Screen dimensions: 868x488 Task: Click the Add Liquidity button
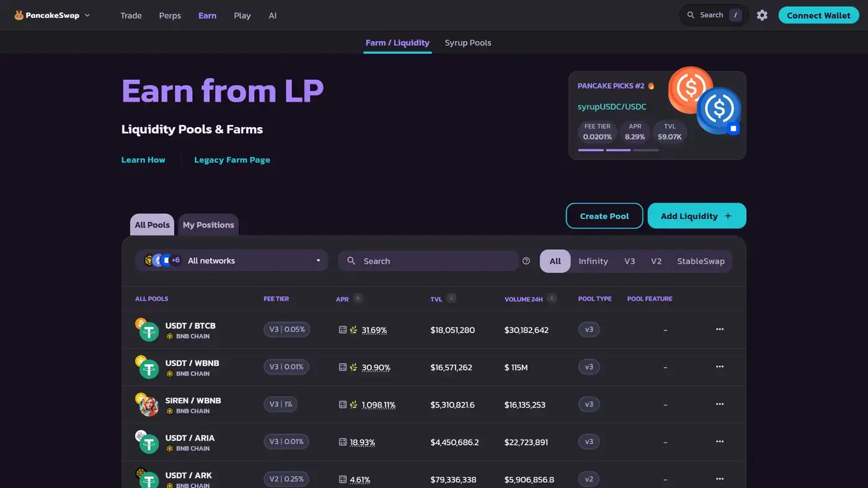pos(697,216)
